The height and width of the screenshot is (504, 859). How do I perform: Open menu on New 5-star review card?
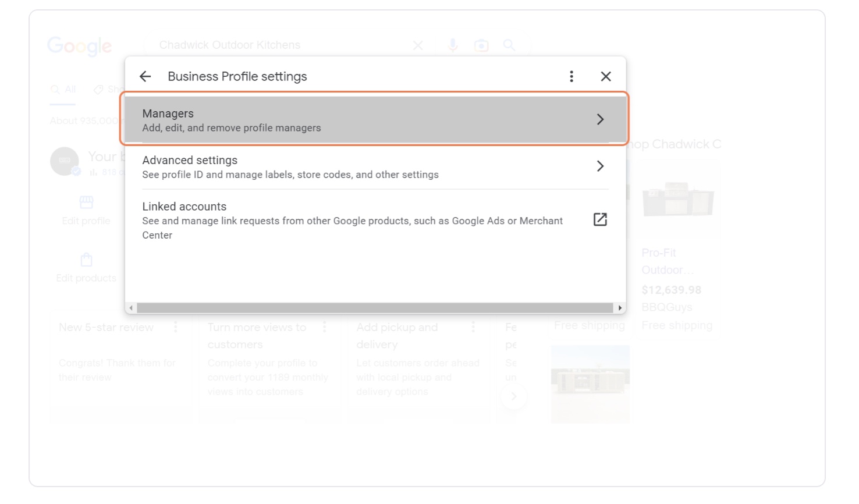click(x=175, y=328)
